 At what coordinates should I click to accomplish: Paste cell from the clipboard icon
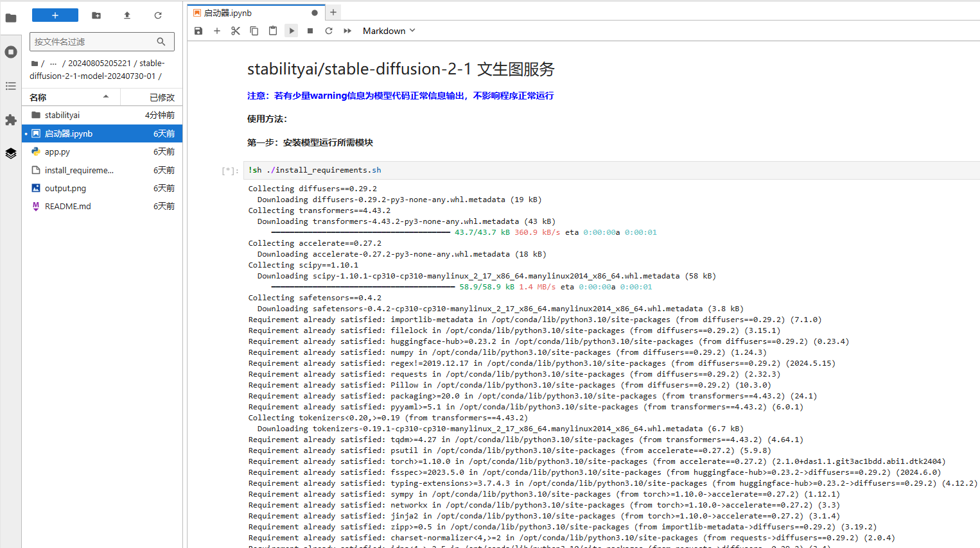273,31
